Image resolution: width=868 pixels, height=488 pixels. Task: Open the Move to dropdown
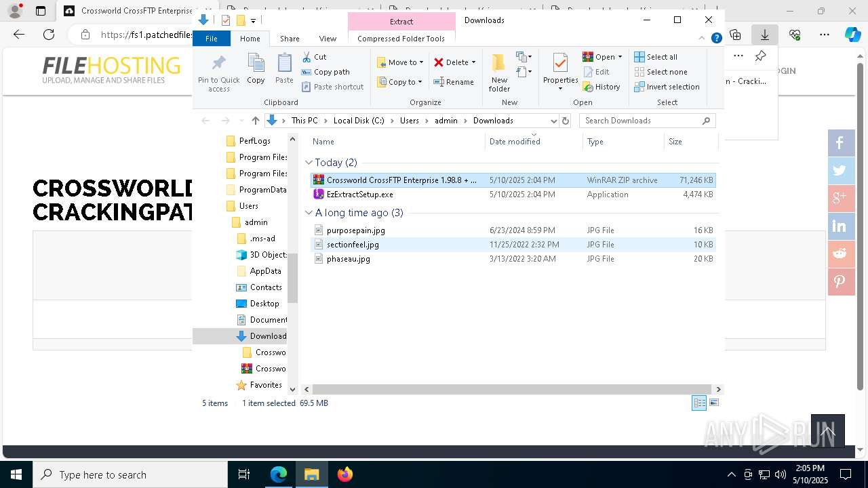400,62
